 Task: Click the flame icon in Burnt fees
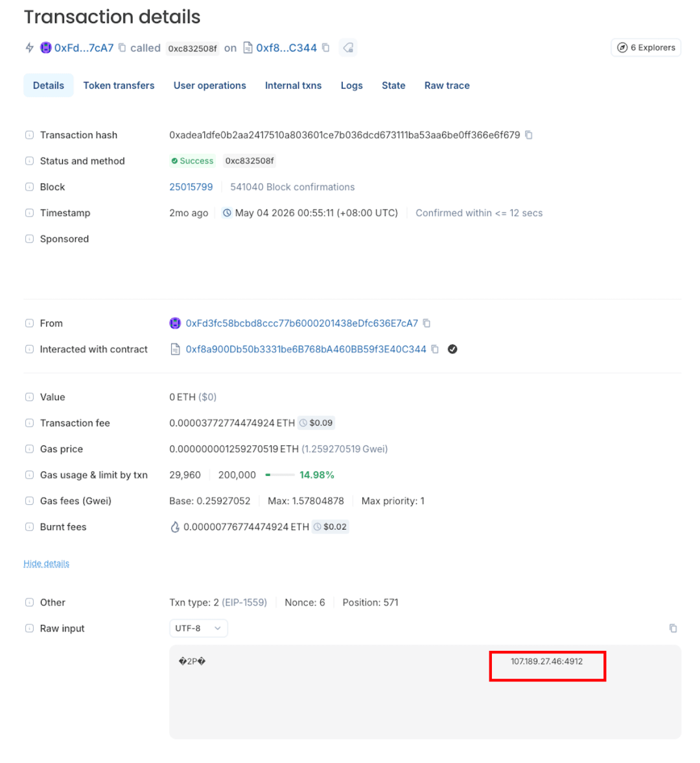pos(174,526)
